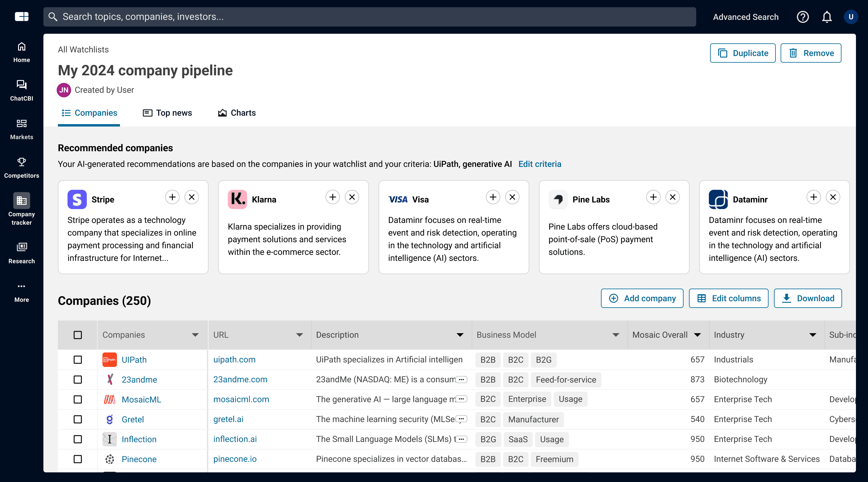
Task: Switch to the Charts tab
Action: pyautogui.click(x=237, y=113)
